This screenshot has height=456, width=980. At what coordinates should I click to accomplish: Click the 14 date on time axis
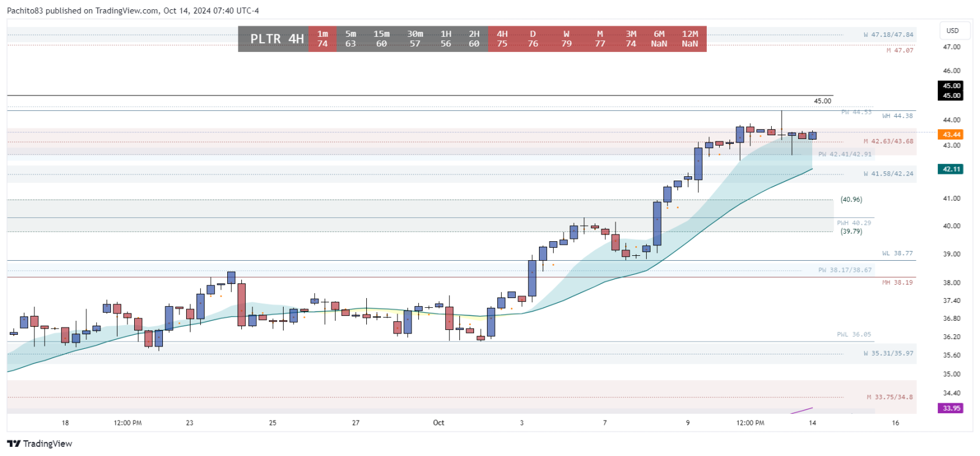tap(813, 423)
